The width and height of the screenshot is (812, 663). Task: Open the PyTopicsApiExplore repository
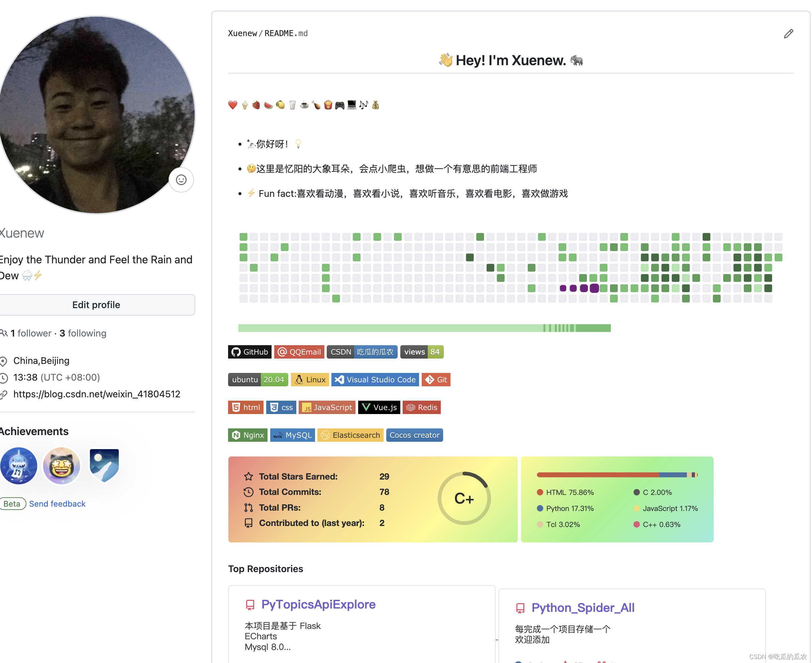318,604
